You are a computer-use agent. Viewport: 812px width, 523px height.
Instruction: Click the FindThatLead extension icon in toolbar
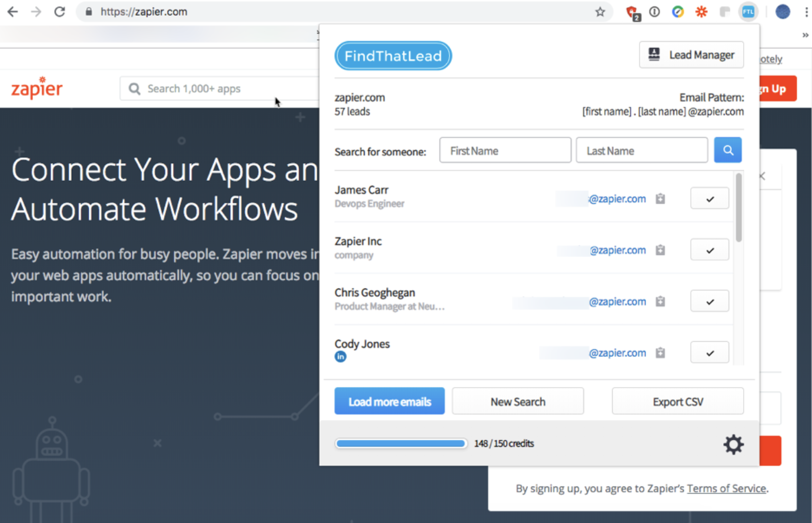click(x=748, y=12)
